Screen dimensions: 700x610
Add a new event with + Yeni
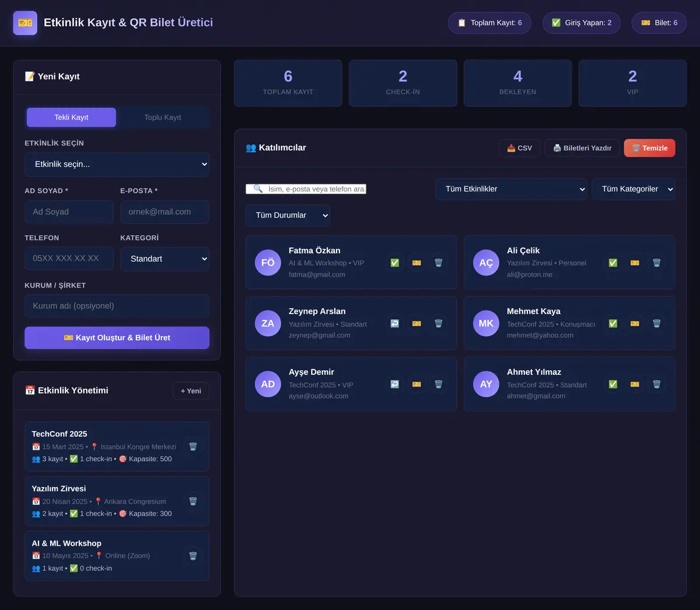(x=191, y=391)
